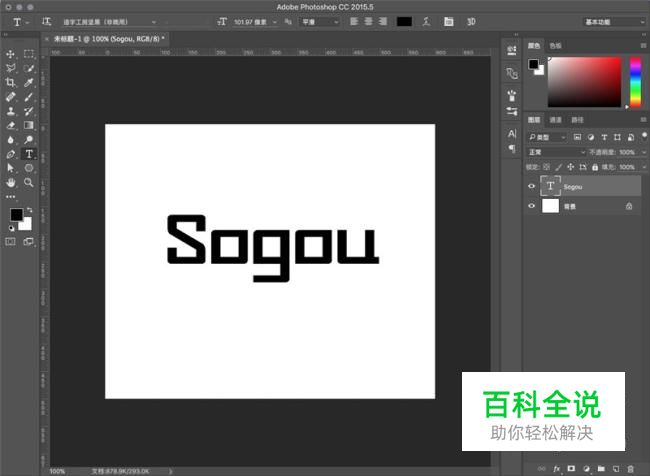Select the Eyedropper tool
Viewport: 650px width, 476px height.
[x=29, y=83]
